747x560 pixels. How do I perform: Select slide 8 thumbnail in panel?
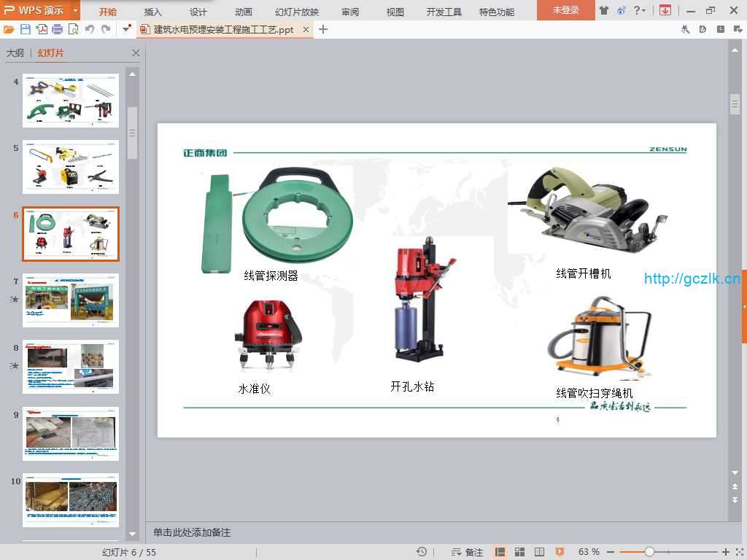pyautogui.click(x=70, y=367)
